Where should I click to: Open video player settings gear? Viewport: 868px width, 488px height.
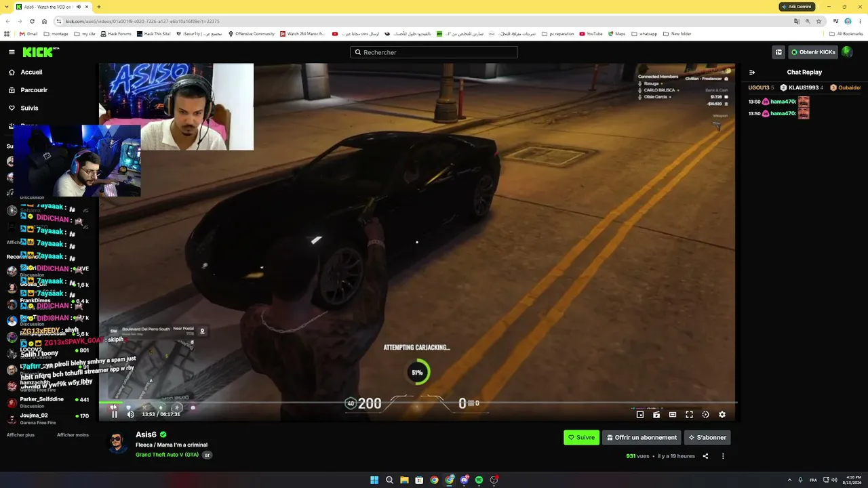[722, 414]
